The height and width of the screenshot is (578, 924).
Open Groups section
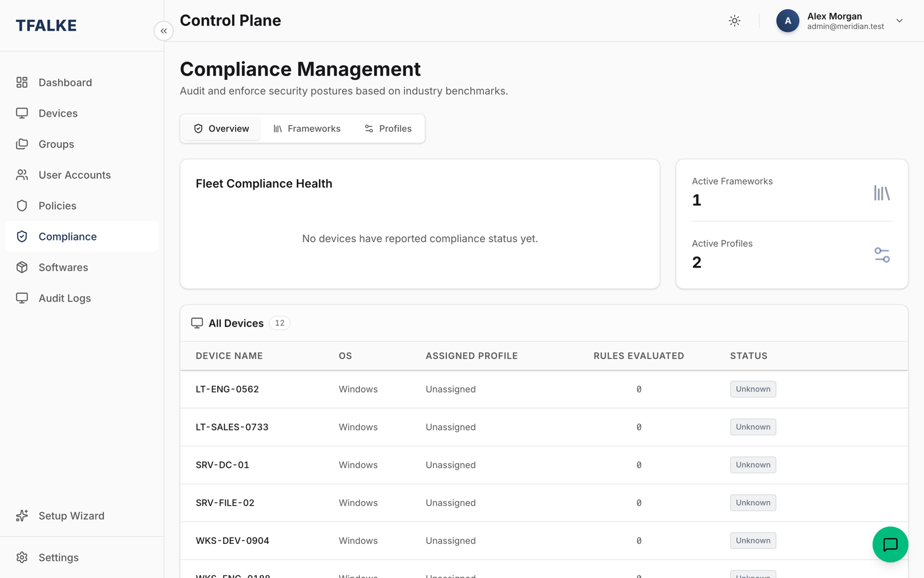[x=82, y=144]
